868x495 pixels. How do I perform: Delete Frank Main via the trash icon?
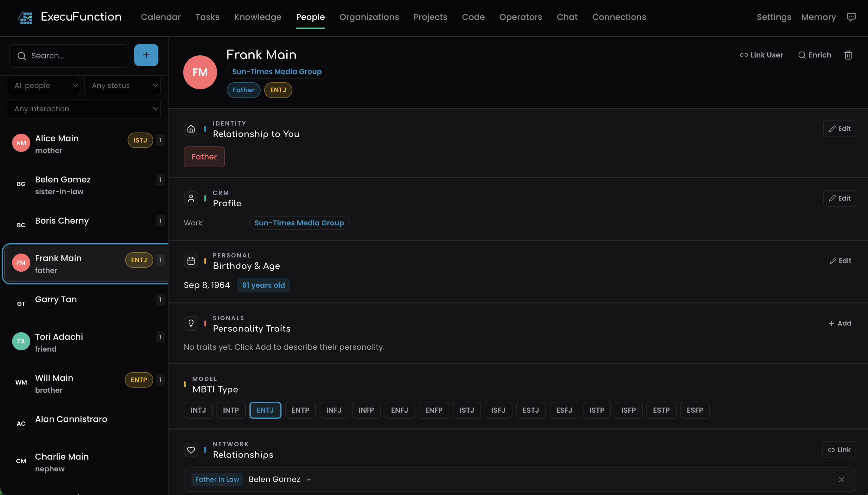848,55
